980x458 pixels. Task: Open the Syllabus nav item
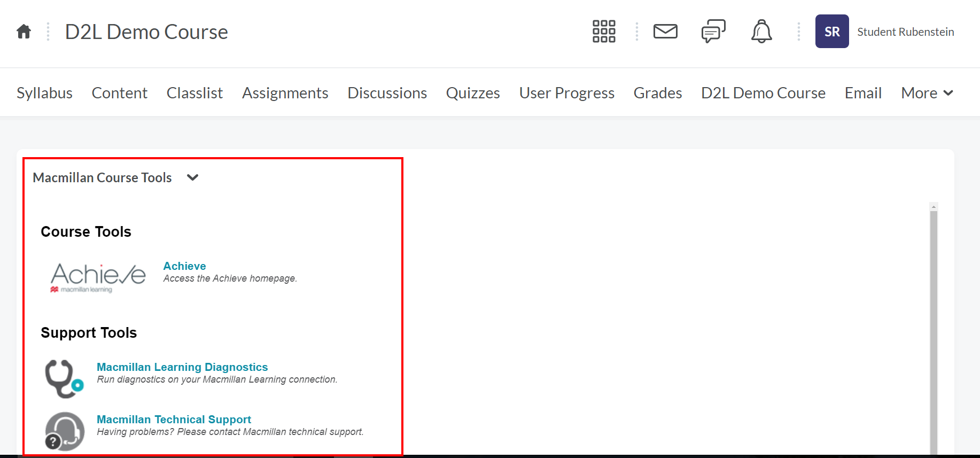pos(44,93)
